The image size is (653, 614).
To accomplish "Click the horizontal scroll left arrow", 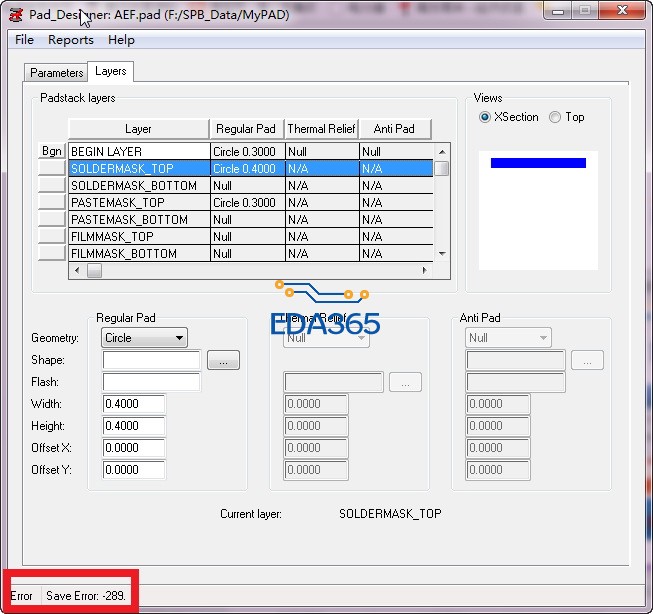I will point(77,270).
